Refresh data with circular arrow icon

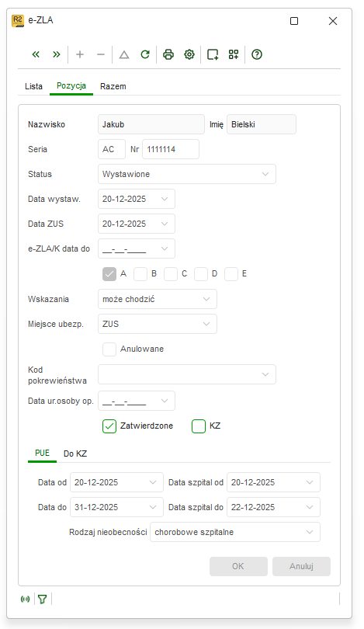click(x=145, y=54)
